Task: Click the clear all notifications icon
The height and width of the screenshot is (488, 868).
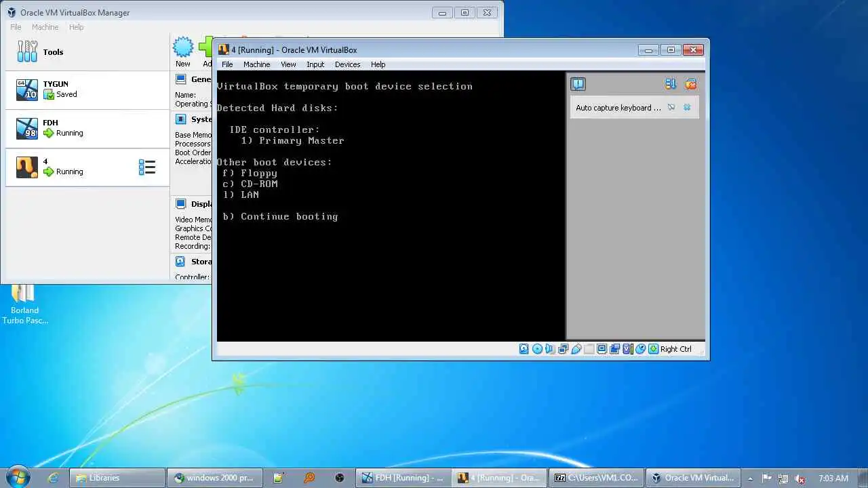Action: click(x=690, y=84)
